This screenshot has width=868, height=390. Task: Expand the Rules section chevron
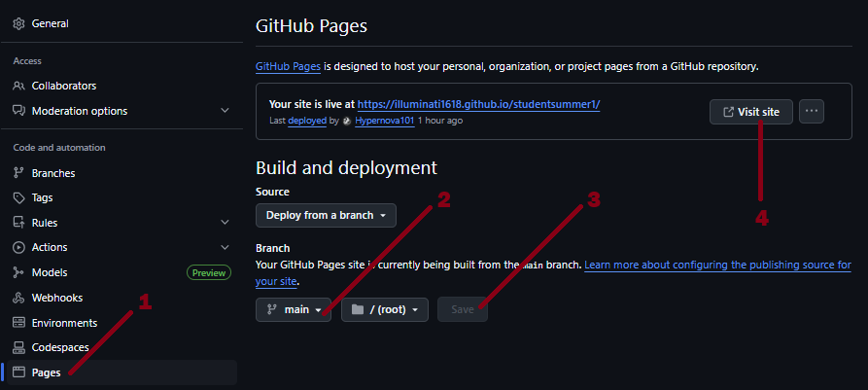click(x=226, y=223)
